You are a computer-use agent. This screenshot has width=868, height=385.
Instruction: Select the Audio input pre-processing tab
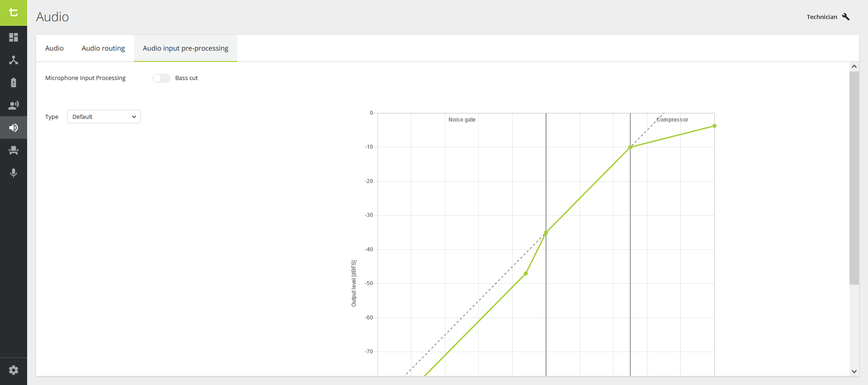click(185, 48)
